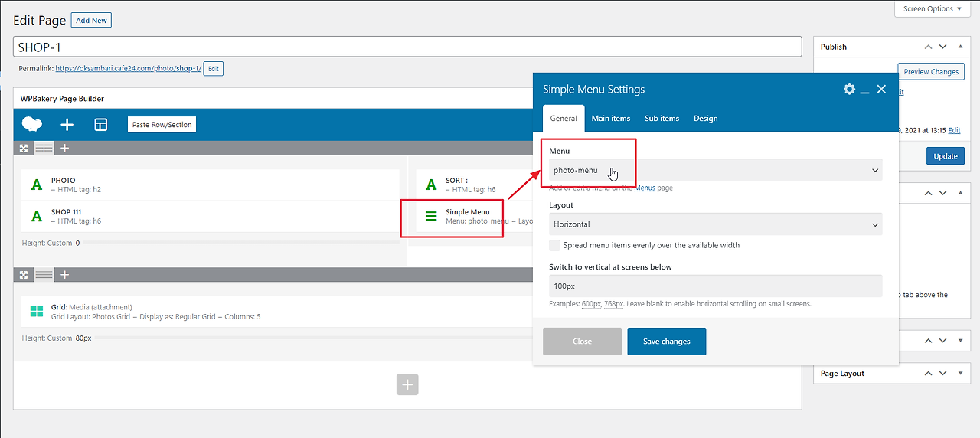Move Publish panel down
Screen dimensions: 980x438
pos(943,47)
